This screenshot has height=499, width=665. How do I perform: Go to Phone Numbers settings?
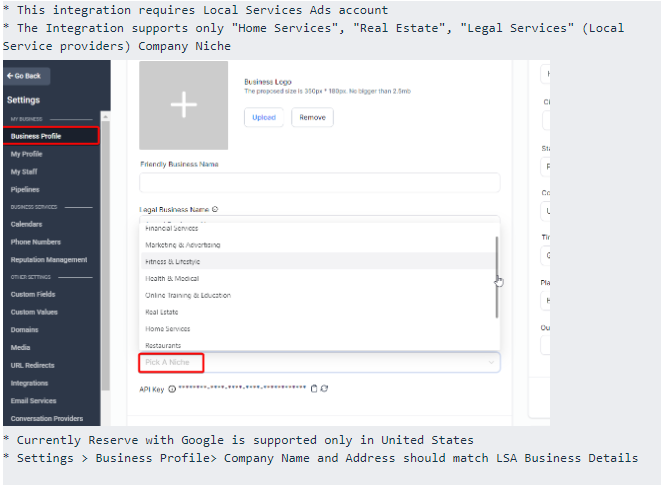(36, 242)
